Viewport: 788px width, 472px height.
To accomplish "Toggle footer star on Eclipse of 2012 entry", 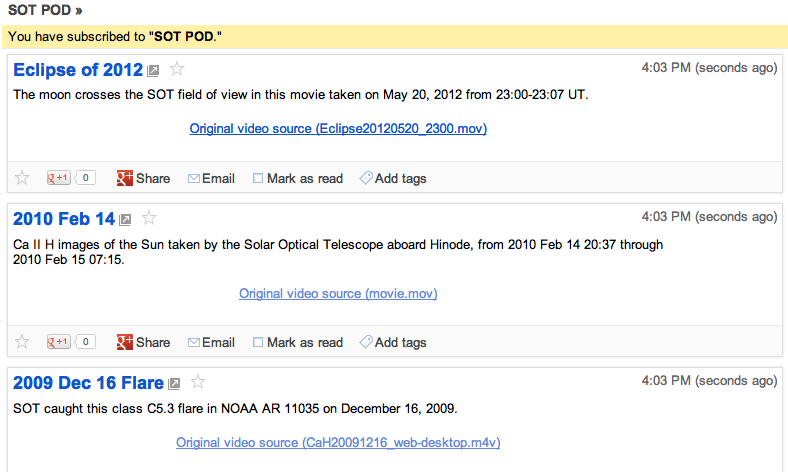I will [x=22, y=178].
